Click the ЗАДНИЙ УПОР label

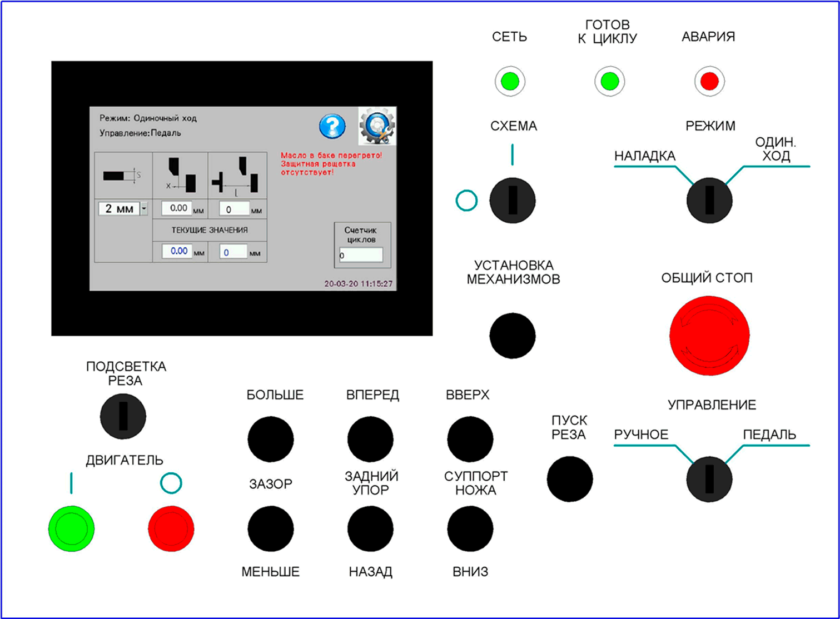coord(371,483)
